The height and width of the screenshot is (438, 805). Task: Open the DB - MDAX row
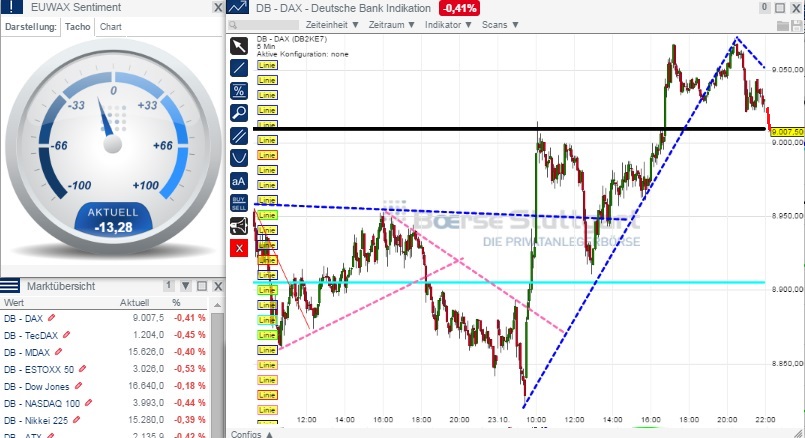click(x=105, y=352)
